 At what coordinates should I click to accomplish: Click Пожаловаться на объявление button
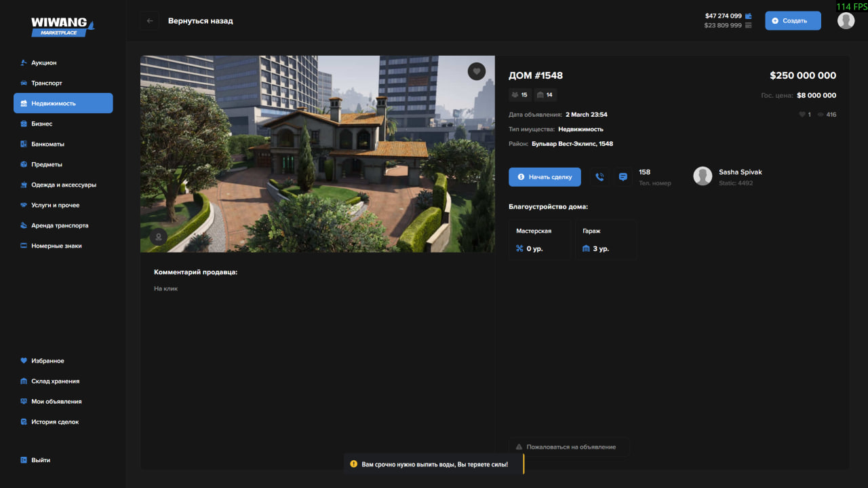[x=569, y=447]
